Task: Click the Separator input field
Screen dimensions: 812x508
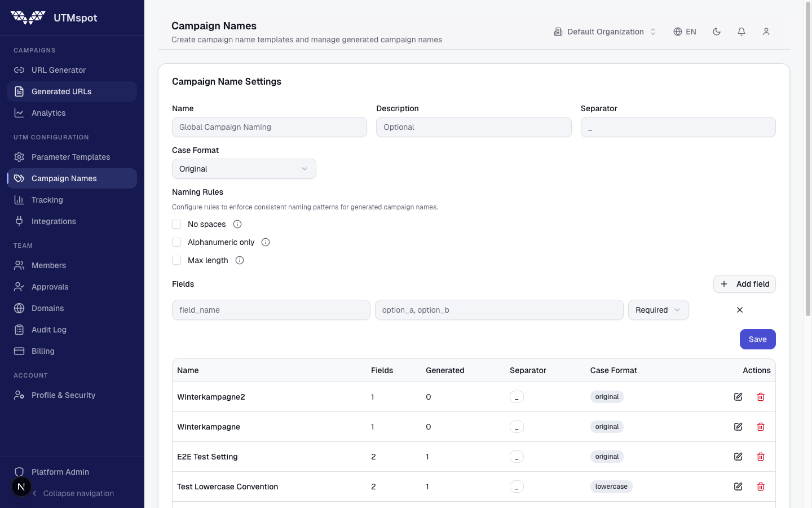Action: (678, 127)
